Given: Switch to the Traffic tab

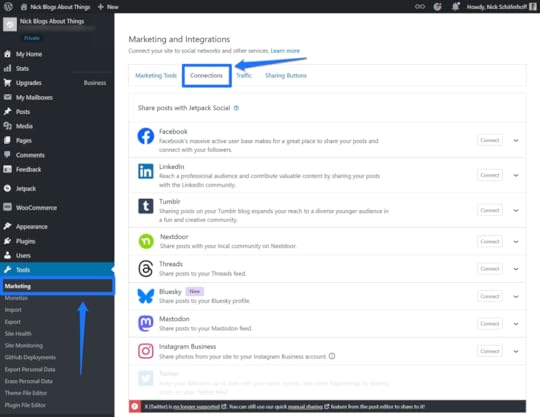Looking at the screenshot, I should (x=244, y=75).
